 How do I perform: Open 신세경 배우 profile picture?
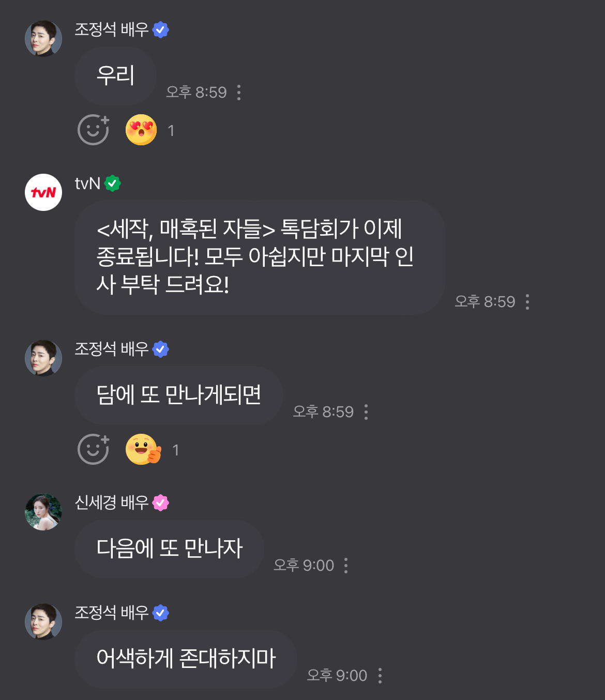click(43, 512)
